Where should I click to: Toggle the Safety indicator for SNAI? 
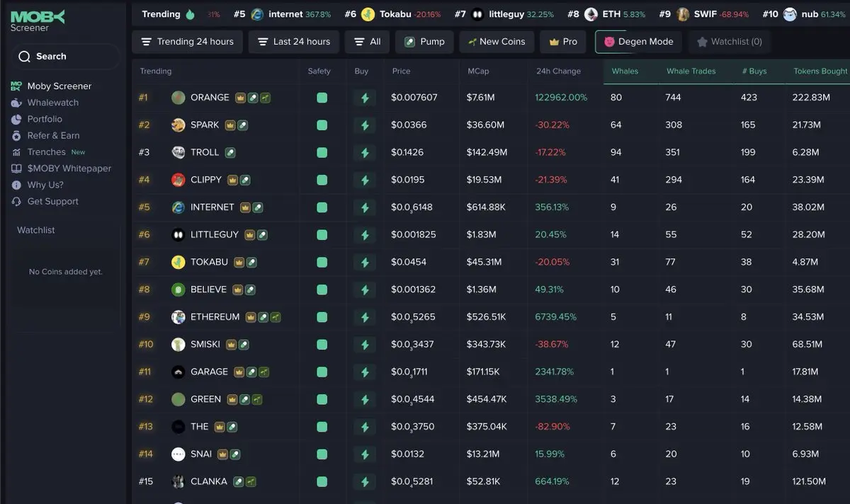pos(322,454)
